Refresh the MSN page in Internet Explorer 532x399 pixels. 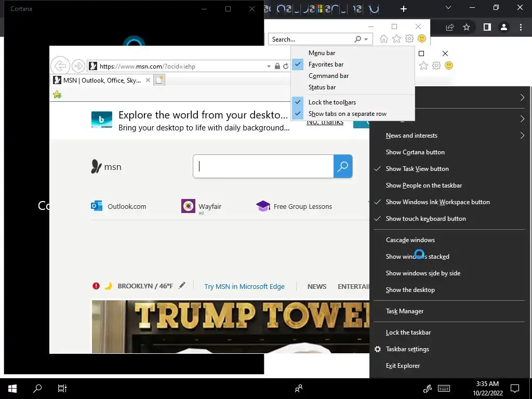point(286,66)
